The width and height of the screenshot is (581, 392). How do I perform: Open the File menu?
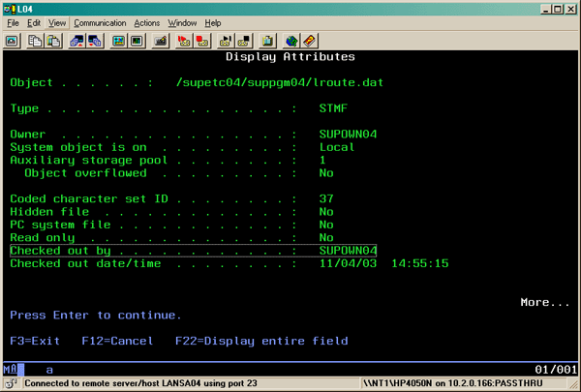(13, 23)
